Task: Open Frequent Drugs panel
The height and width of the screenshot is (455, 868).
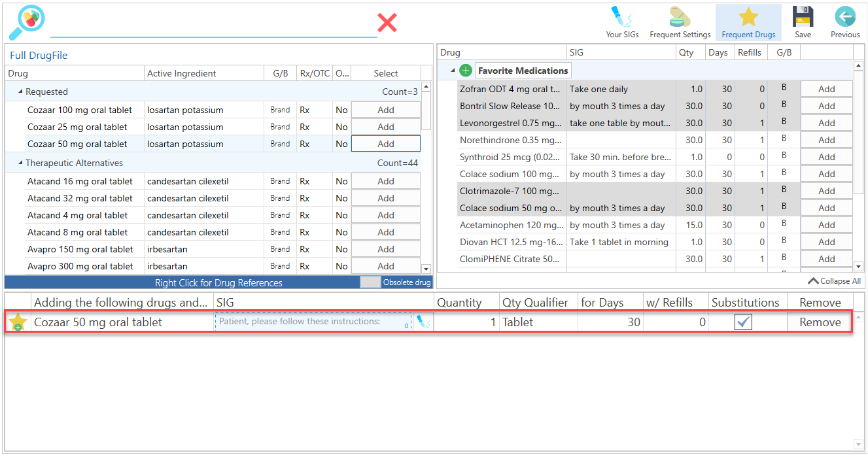Action: (748, 22)
